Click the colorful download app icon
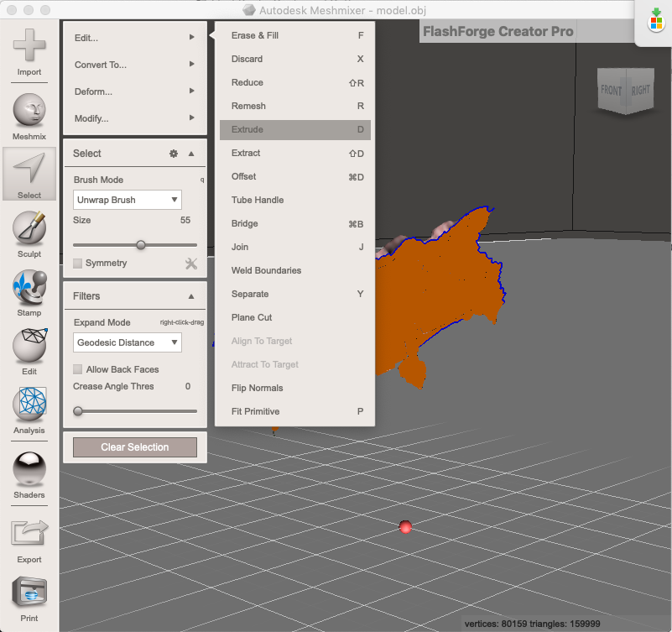672x632 pixels. coord(656,19)
